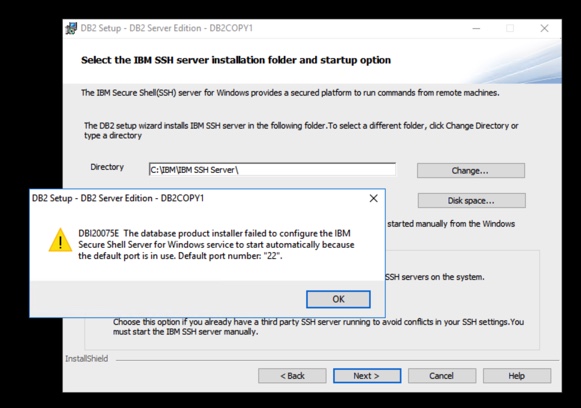
Task: Cancel the DB2 installation wizard
Action: (x=442, y=376)
